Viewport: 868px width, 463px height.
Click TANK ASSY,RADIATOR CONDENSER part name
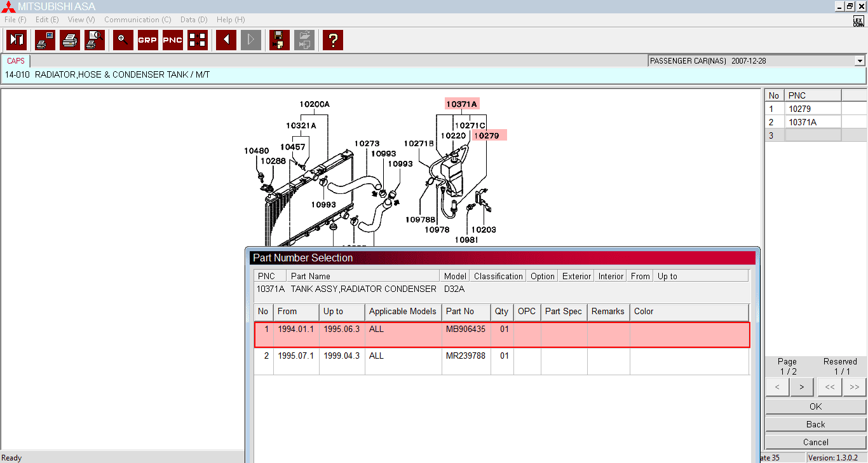pos(363,289)
